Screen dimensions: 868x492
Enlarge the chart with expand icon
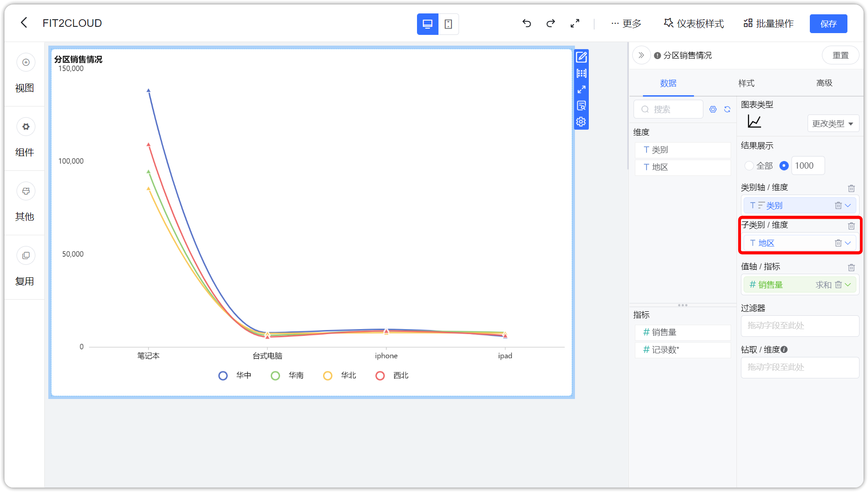(581, 89)
